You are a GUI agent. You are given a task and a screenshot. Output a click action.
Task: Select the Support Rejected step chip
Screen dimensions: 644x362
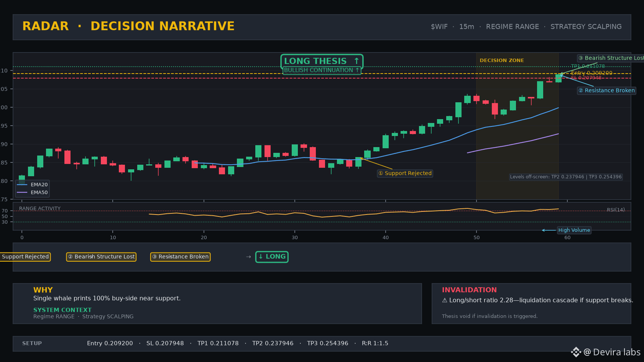(25, 257)
